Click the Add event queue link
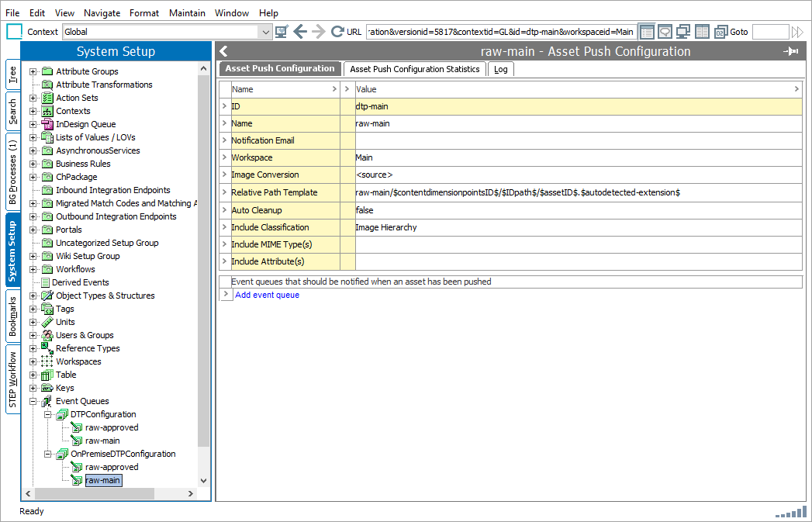Screen dimensions: 812x522 point(267,295)
